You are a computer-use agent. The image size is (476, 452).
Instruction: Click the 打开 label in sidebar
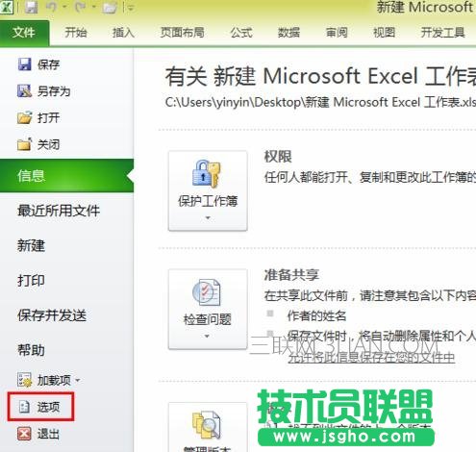coord(48,118)
